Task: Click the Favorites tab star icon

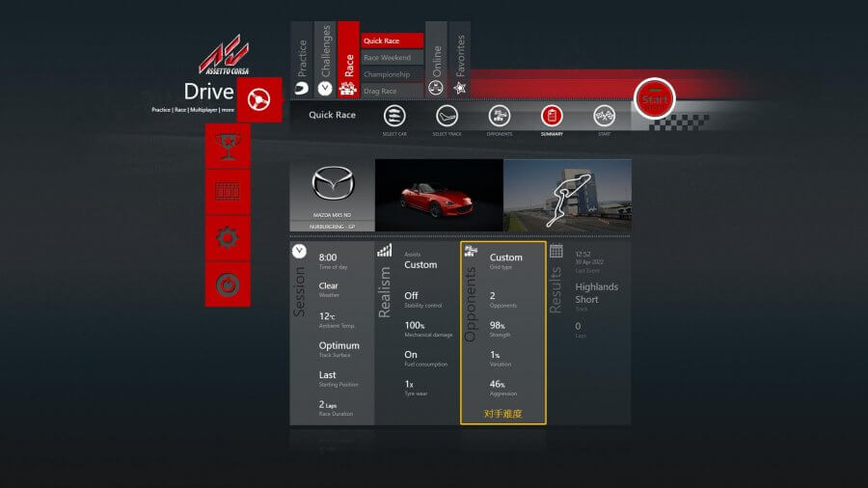Action: (459, 88)
